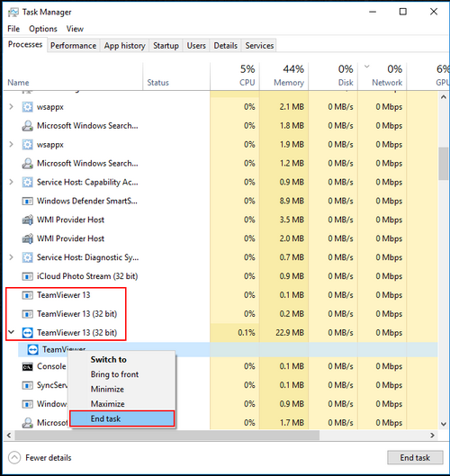Click icon of Microsoft Windows Search 1.8 MB row
This screenshot has height=476, width=450.
27,126
